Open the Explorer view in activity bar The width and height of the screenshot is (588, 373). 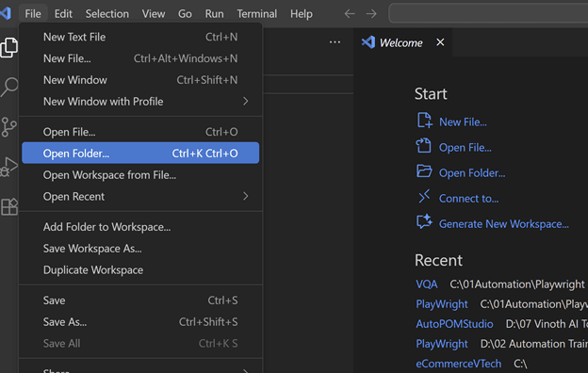9,47
